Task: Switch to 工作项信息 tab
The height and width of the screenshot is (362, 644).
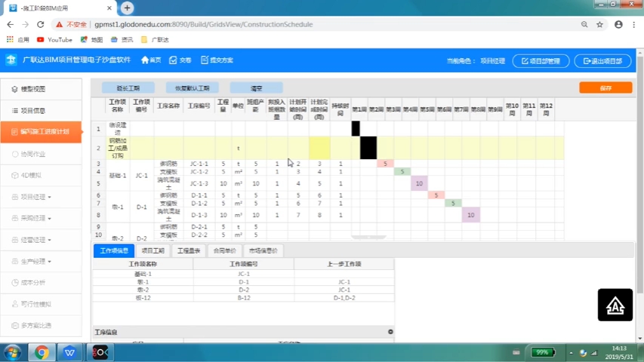Action: point(114,250)
